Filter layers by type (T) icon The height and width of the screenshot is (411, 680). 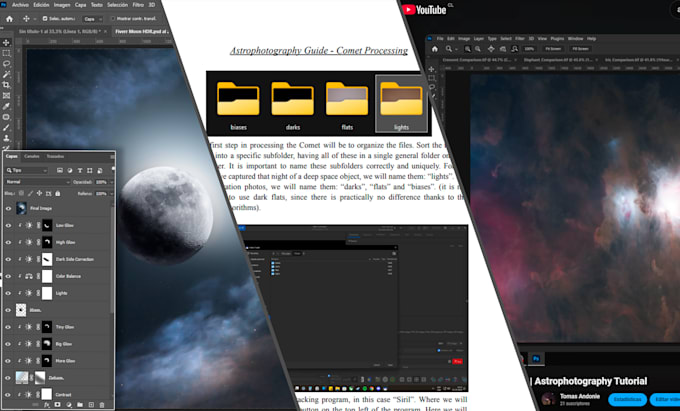pyautogui.click(x=80, y=170)
